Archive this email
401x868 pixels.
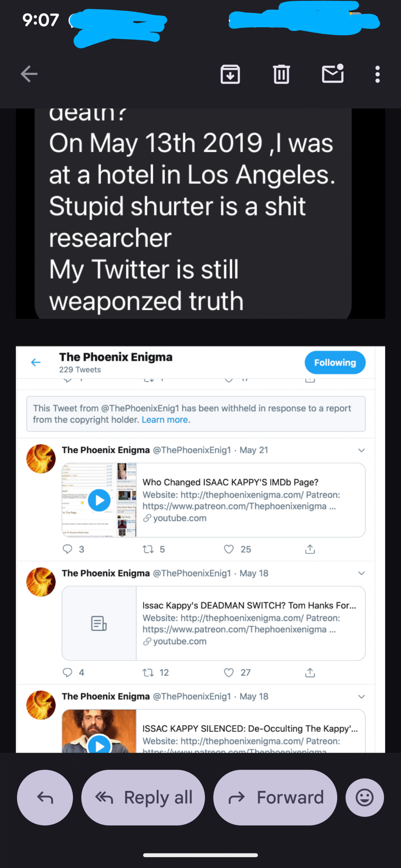point(230,74)
